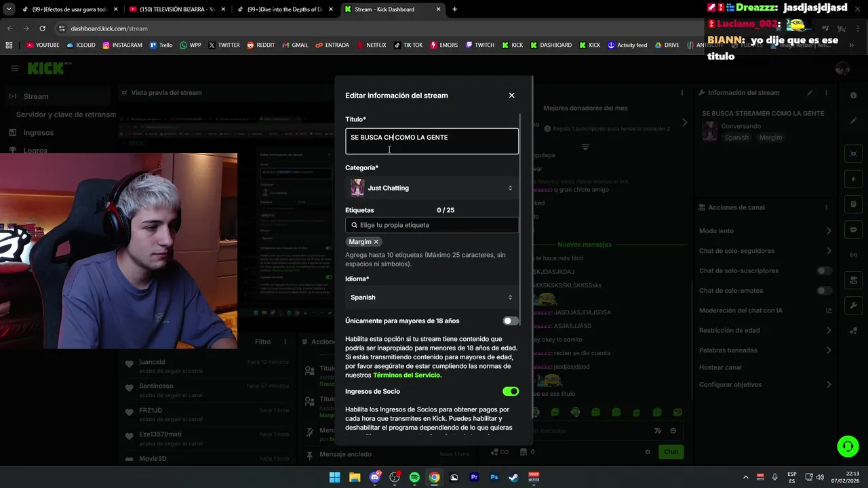
Task: Toggle Chat de solo-emotes switch
Action: coord(824,291)
